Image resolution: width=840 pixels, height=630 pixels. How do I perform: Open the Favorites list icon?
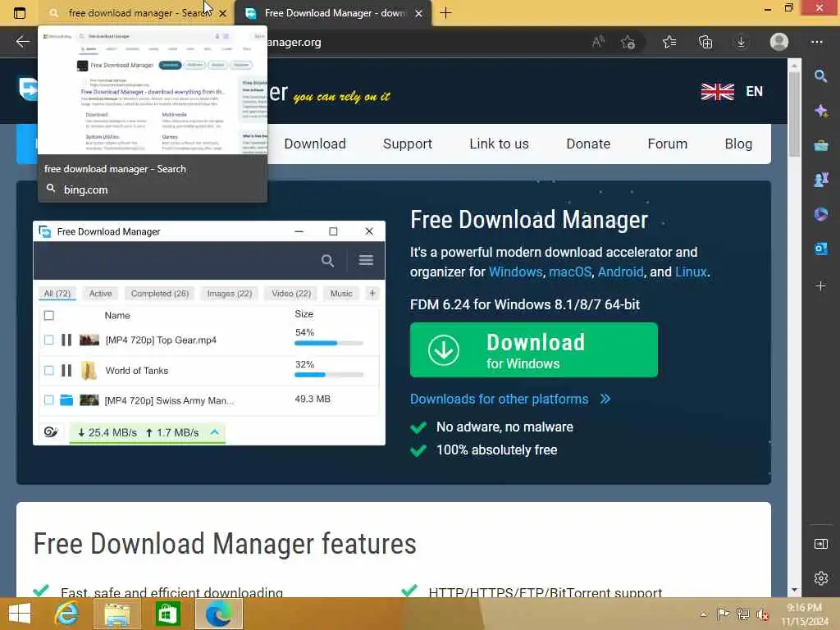point(669,42)
